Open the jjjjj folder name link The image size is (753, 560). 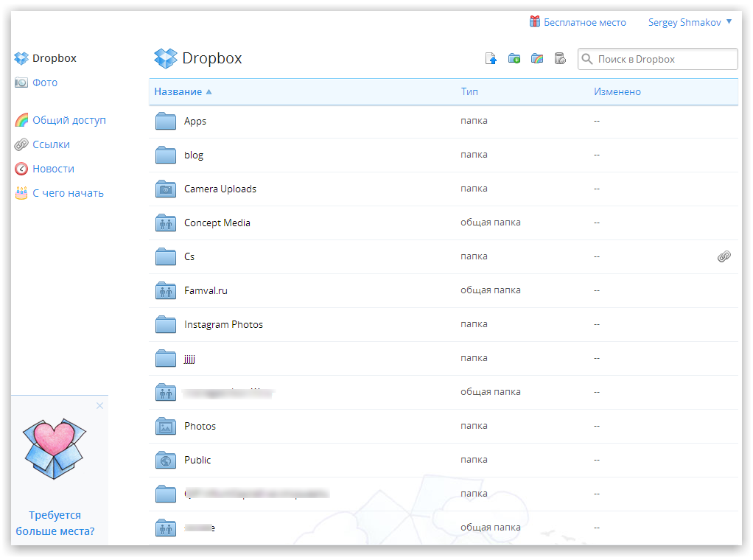click(189, 359)
